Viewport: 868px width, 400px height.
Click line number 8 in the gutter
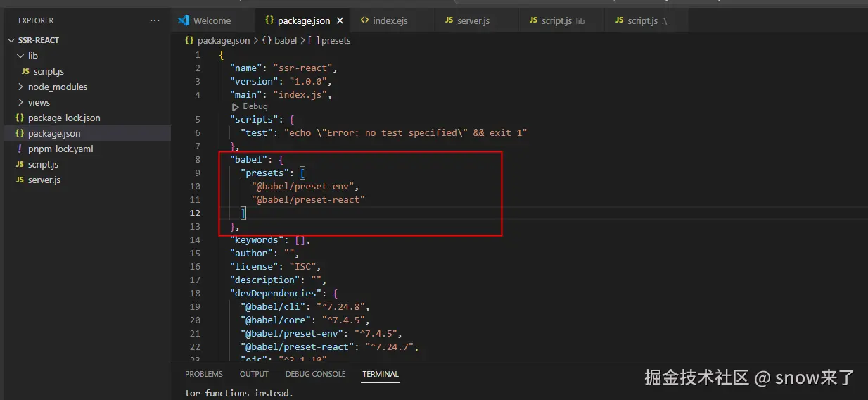pos(198,160)
